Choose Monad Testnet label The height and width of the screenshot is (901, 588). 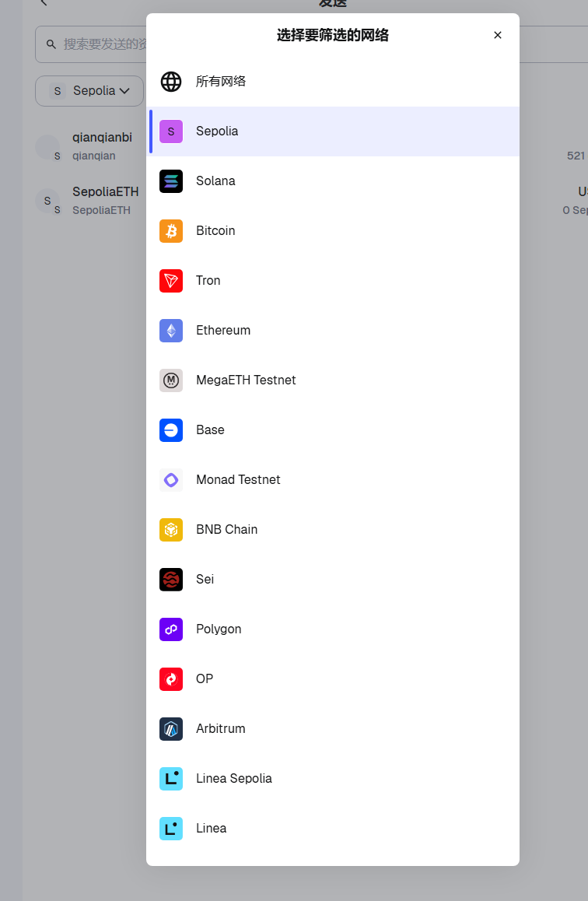point(238,480)
